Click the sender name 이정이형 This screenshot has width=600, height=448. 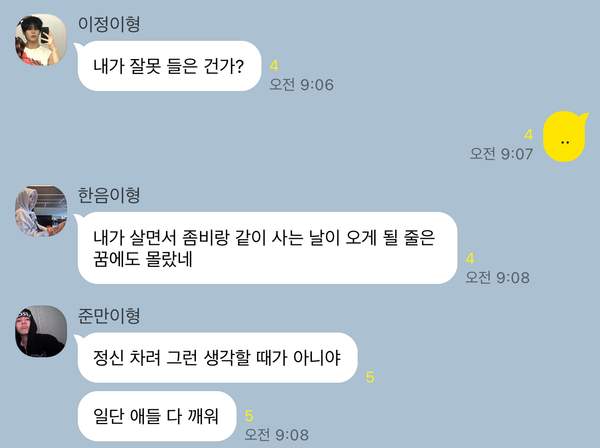[x=109, y=24]
